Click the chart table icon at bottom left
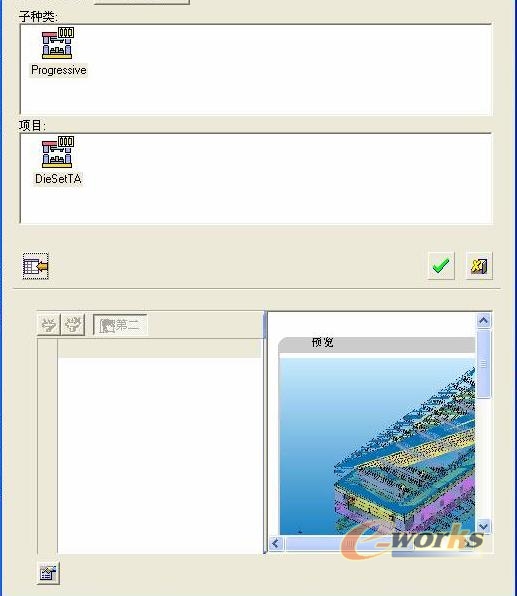The width and height of the screenshot is (517, 596). (49, 573)
